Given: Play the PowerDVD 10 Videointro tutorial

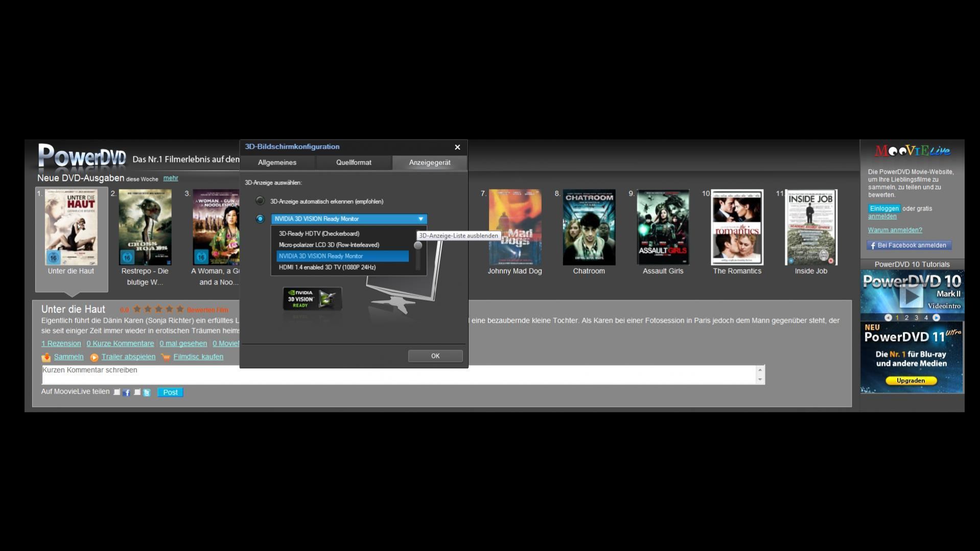Looking at the screenshot, I should click(911, 296).
